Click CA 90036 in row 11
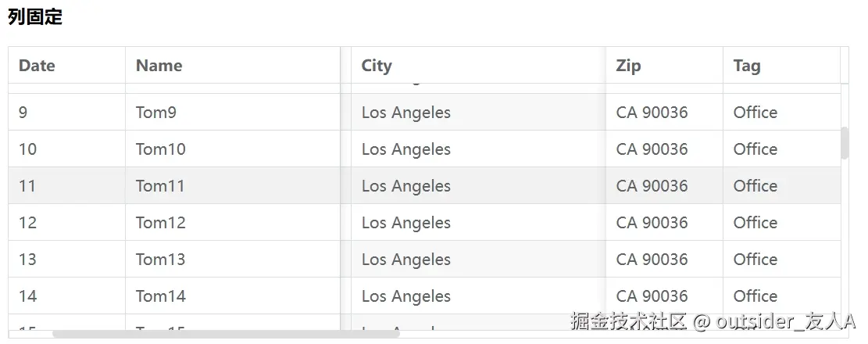 [x=652, y=185]
